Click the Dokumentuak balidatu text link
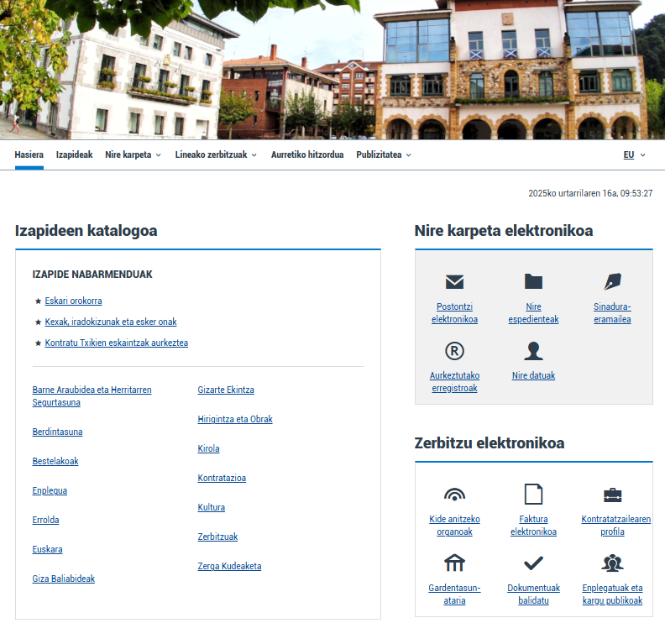Image resolution: width=665 pixels, height=644 pixels. [533, 594]
